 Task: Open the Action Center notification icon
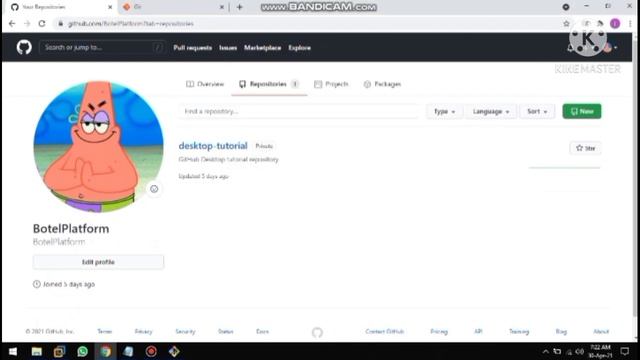[624, 351]
